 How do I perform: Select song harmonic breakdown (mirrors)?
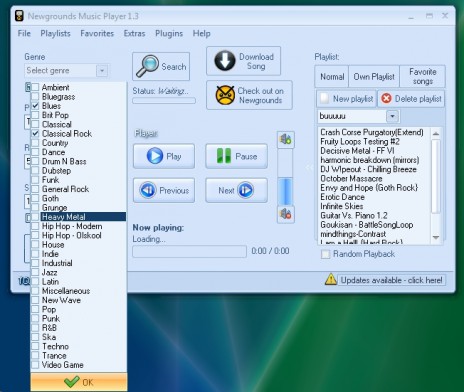370,160
